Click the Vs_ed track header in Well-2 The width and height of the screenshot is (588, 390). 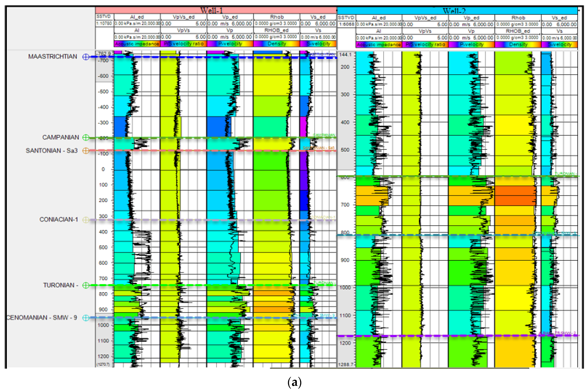tap(559, 18)
